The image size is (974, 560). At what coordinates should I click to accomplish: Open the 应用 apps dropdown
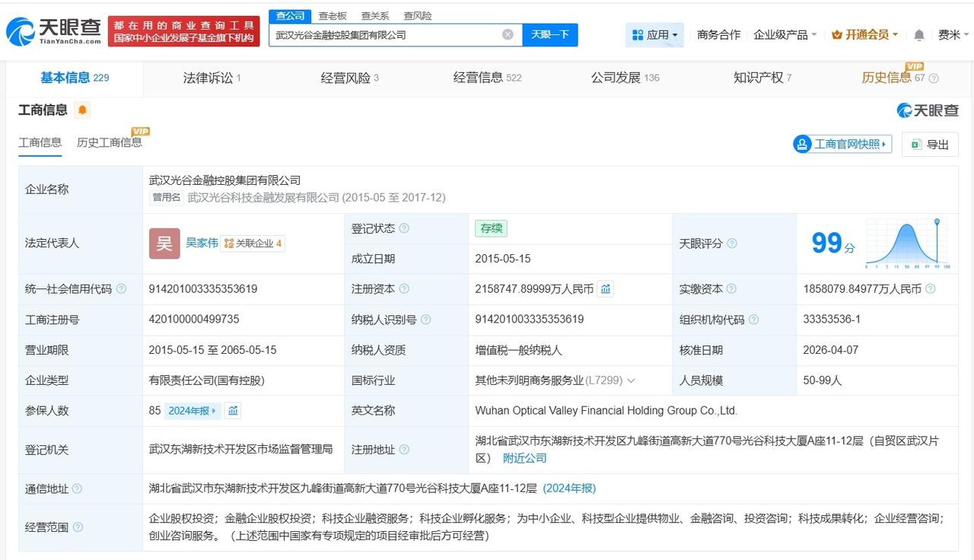tap(655, 35)
